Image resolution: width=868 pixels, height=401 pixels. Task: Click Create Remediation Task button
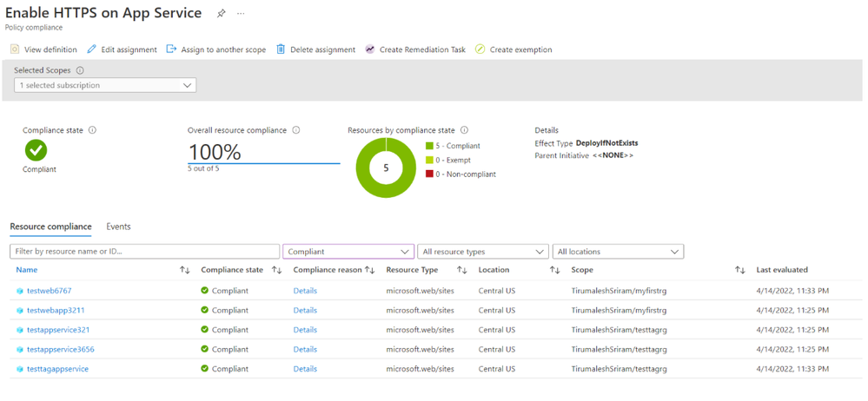[422, 49]
